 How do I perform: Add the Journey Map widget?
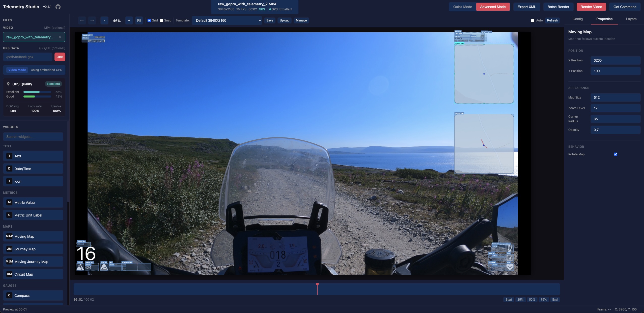point(33,249)
